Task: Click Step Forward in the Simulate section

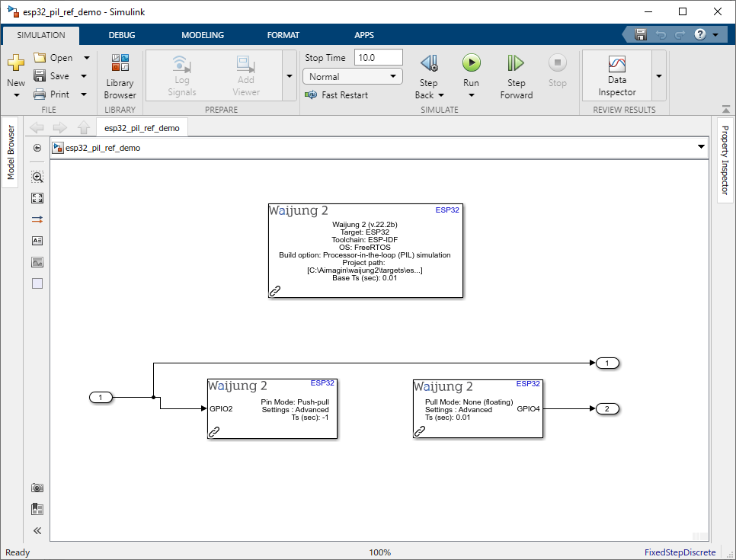Action: 516,76
